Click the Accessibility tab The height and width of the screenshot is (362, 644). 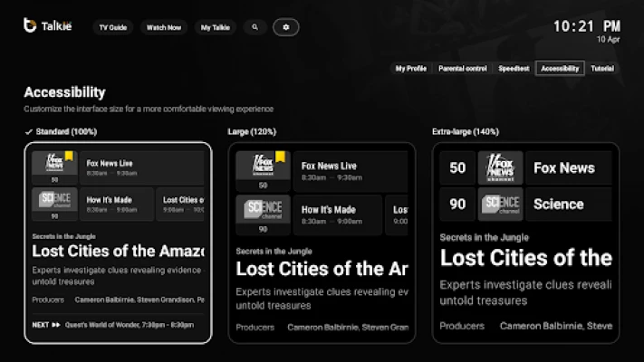pos(559,69)
